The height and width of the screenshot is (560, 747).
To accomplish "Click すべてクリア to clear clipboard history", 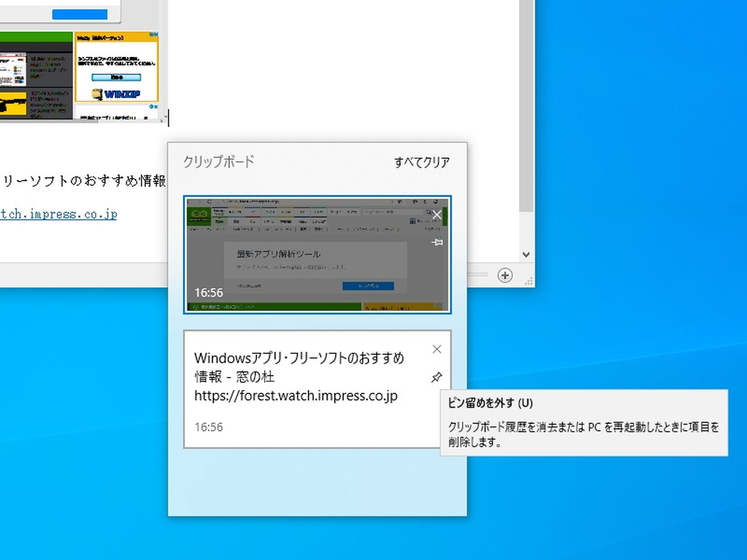I will [422, 162].
